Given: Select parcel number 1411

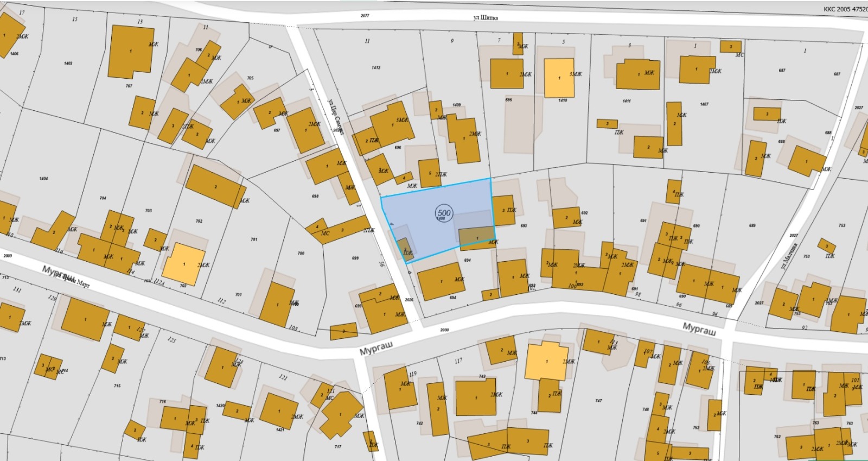Looking at the screenshot, I should [x=627, y=101].
